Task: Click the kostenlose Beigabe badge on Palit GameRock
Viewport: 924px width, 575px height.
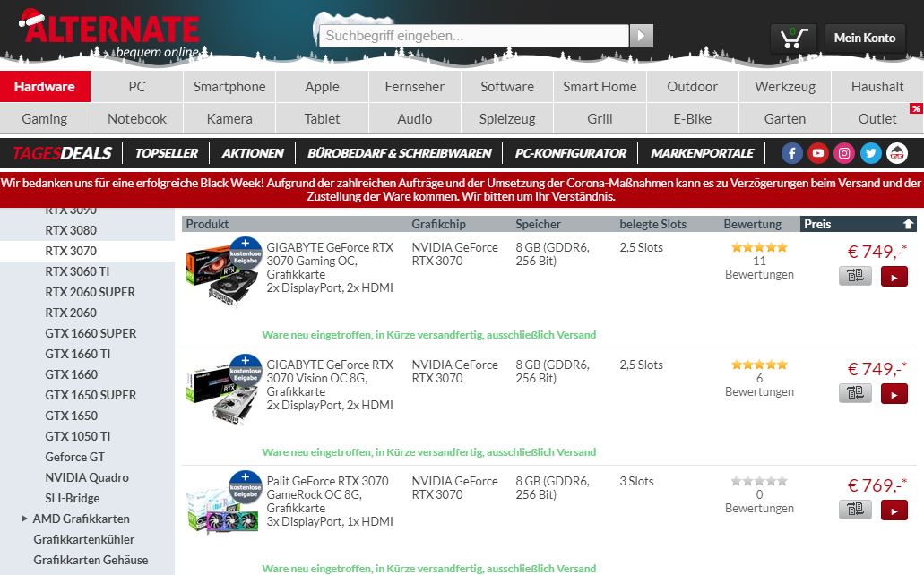Action: (246, 487)
